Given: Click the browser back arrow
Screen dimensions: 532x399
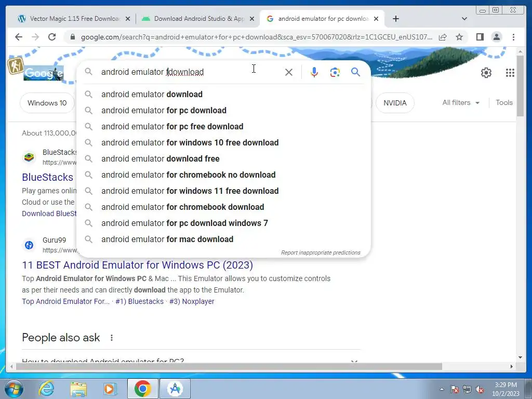Looking at the screenshot, I should coord(19,37).
